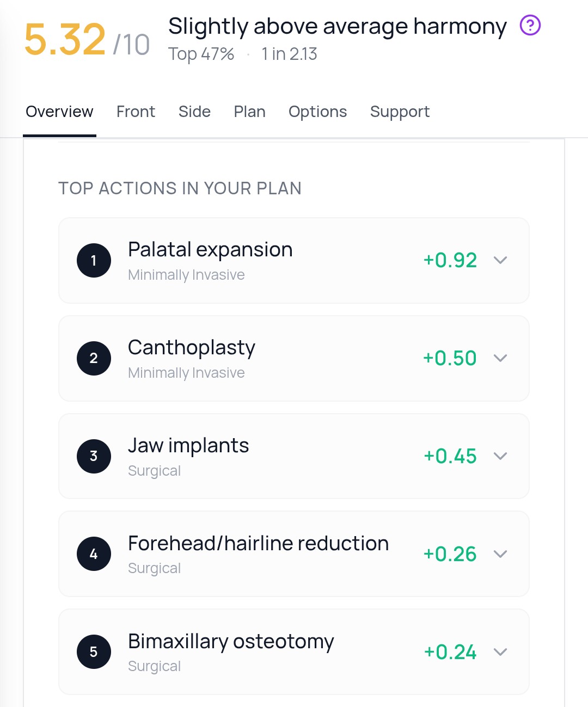
Task: Expand the Forehead/hairline reduction chevron
Action: click(x=500, y=554)
